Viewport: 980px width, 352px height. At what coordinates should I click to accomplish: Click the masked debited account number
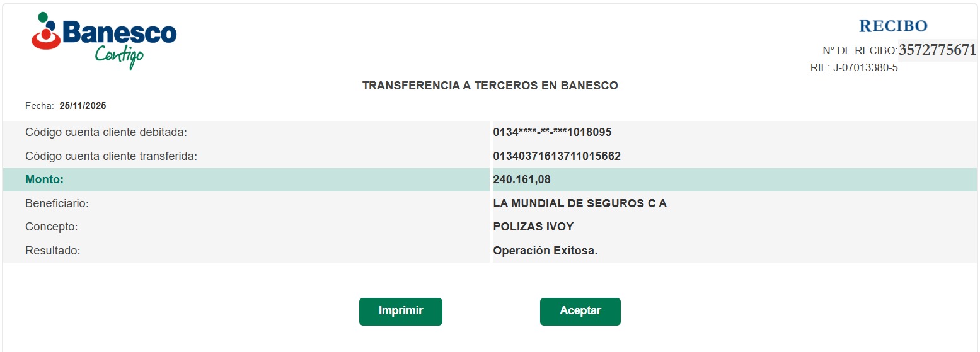click(552, 132)
